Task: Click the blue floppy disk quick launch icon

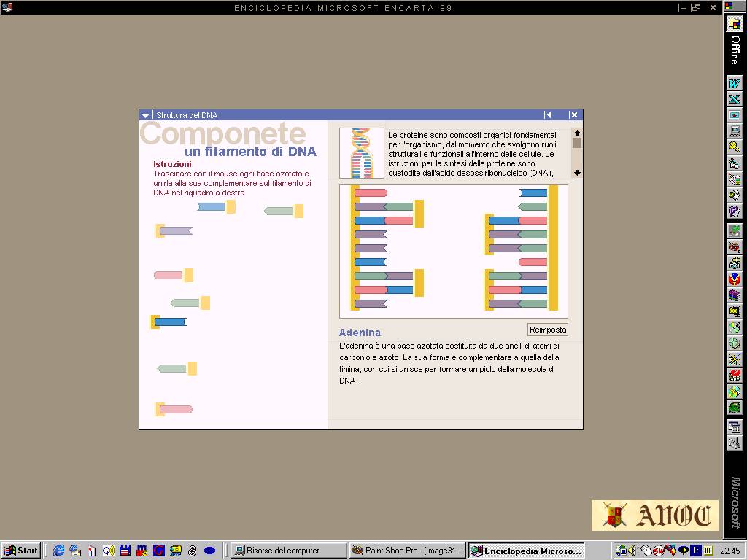Action: click(125, 551)
